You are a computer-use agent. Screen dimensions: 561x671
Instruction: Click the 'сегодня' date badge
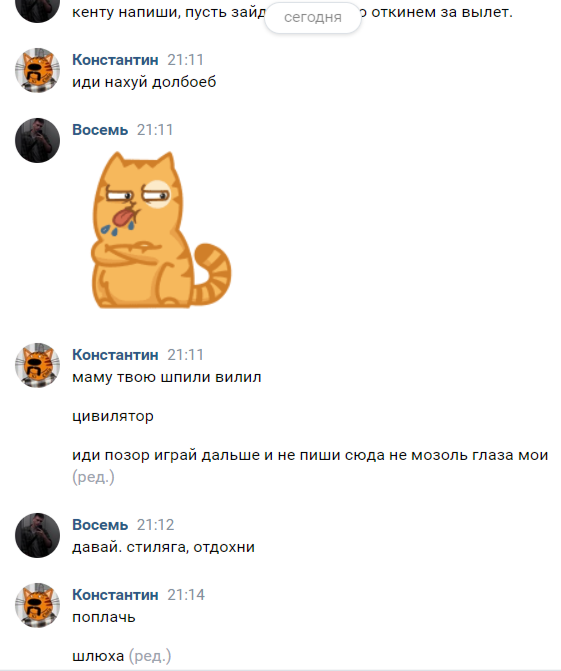(x=313, y=18)
